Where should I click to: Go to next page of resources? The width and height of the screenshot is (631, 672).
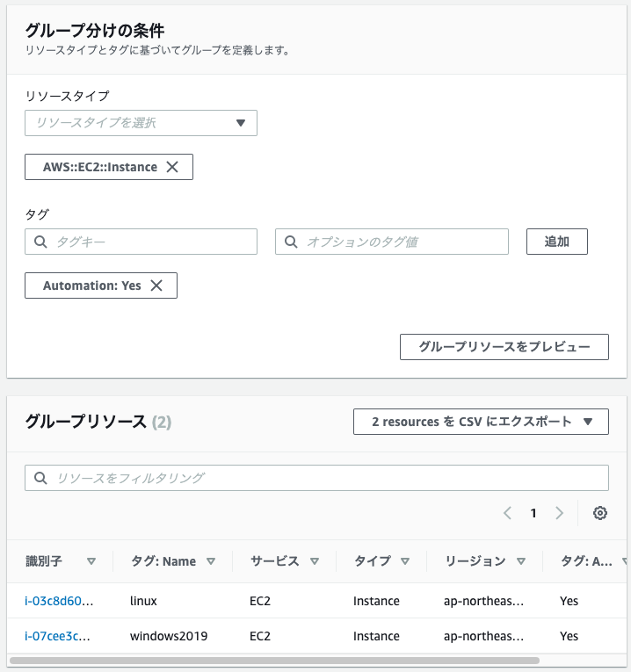click(559, 513)
